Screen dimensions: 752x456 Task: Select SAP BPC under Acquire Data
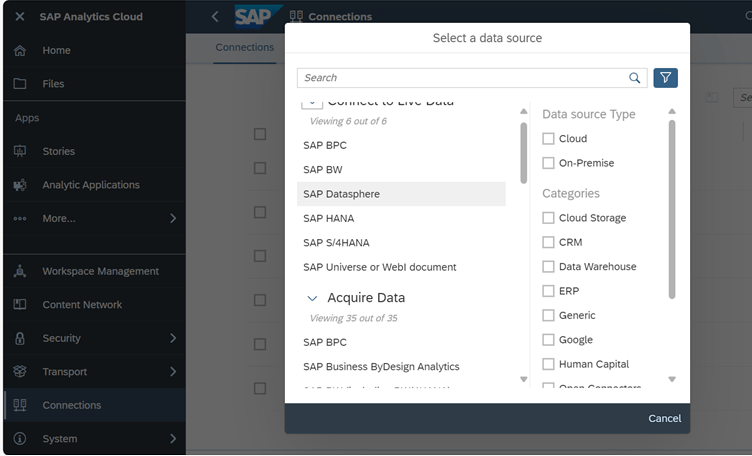click(401, 342)
